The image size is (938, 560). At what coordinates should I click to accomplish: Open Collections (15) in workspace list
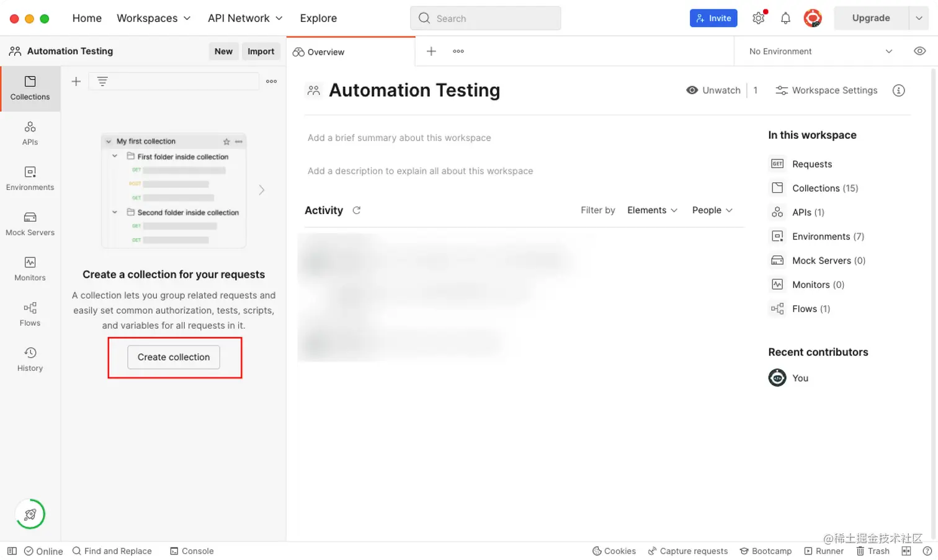coord(814,188)
